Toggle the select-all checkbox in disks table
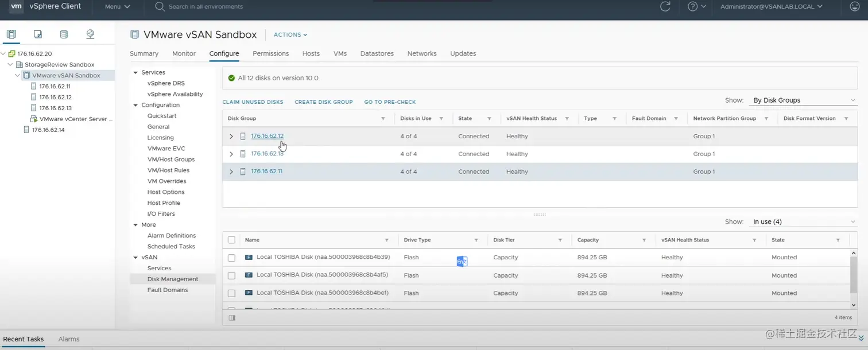 [231, 240]
